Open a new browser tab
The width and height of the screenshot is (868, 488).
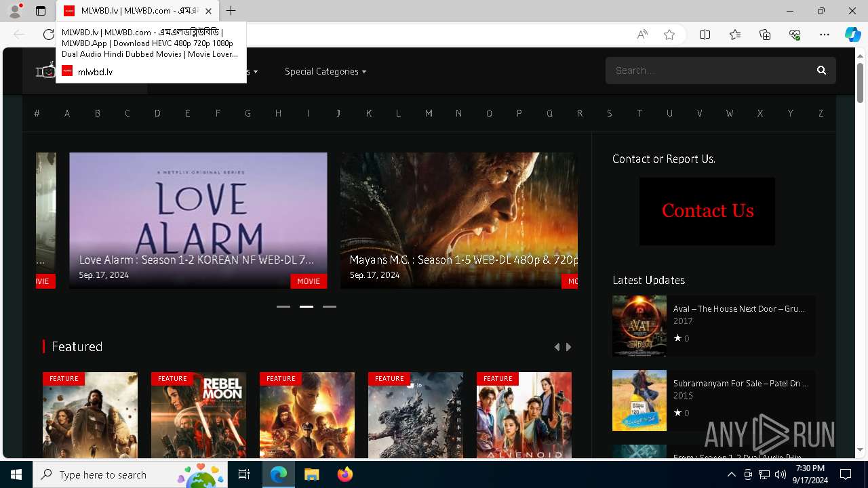231,11
